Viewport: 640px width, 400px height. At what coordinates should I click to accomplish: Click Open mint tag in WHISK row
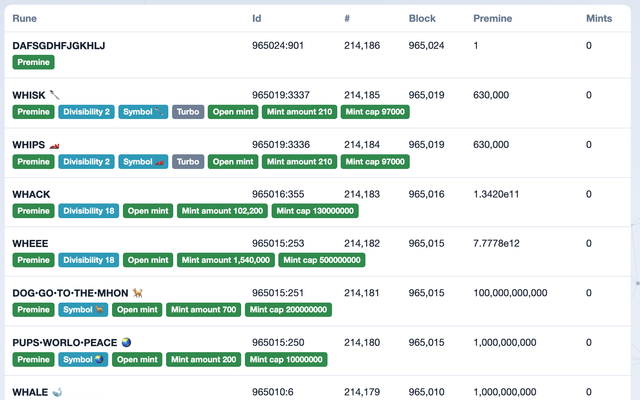point(233,112)
